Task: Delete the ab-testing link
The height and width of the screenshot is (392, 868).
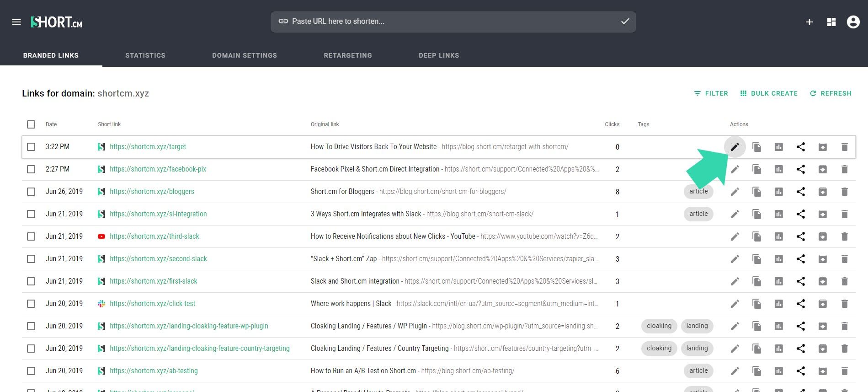Action: [845, 371]
